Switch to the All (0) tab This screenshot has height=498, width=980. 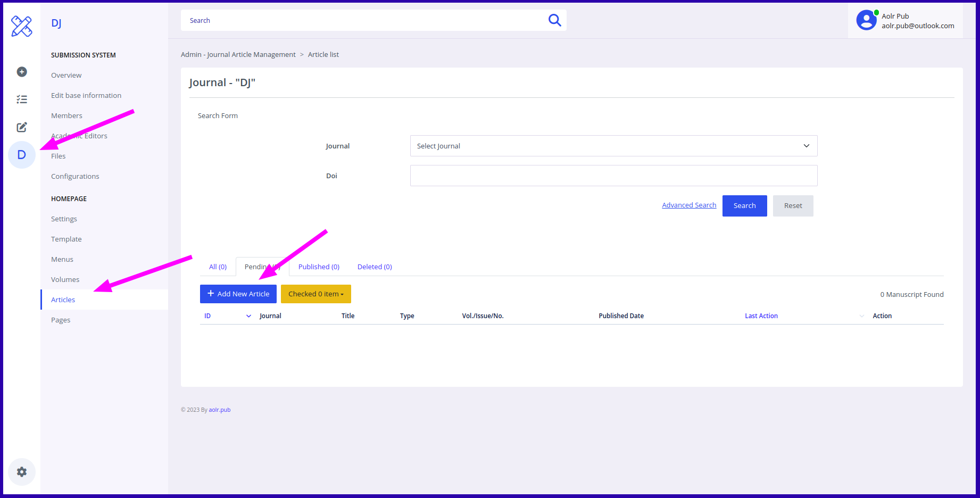click(x=218, y=267)
